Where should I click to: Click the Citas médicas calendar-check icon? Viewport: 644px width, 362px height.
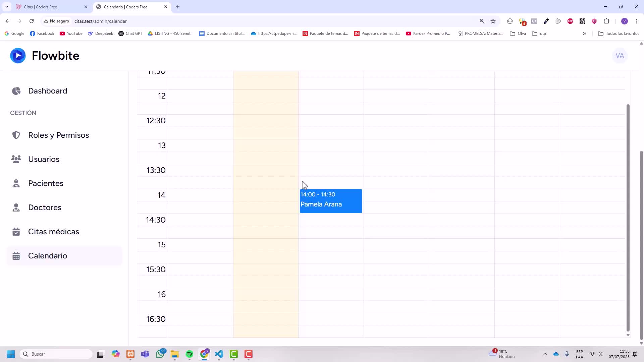click(16, 232)
